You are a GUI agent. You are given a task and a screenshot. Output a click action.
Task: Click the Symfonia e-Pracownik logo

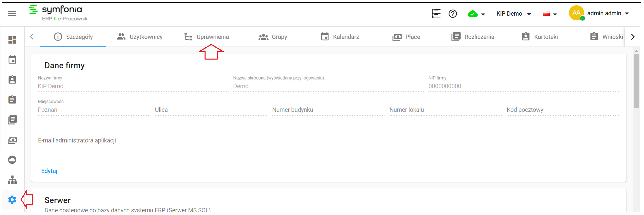pyautogui.click(x=58, y=13)
